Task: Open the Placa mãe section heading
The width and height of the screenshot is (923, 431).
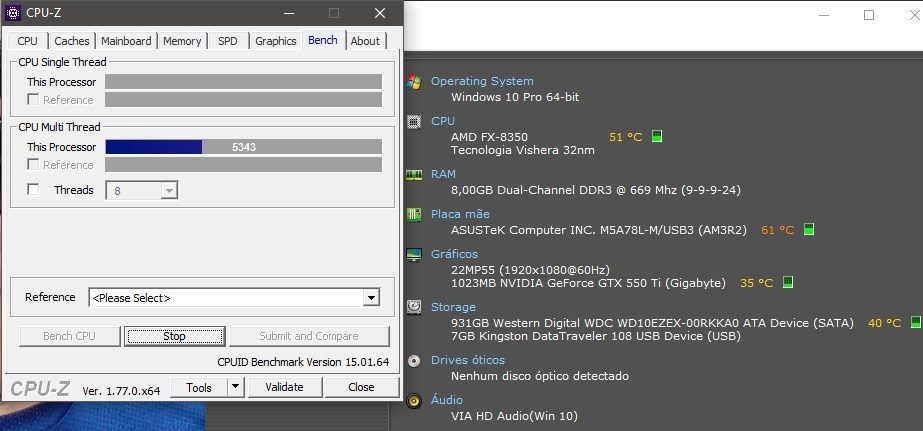Action: (x=460, y=214)
